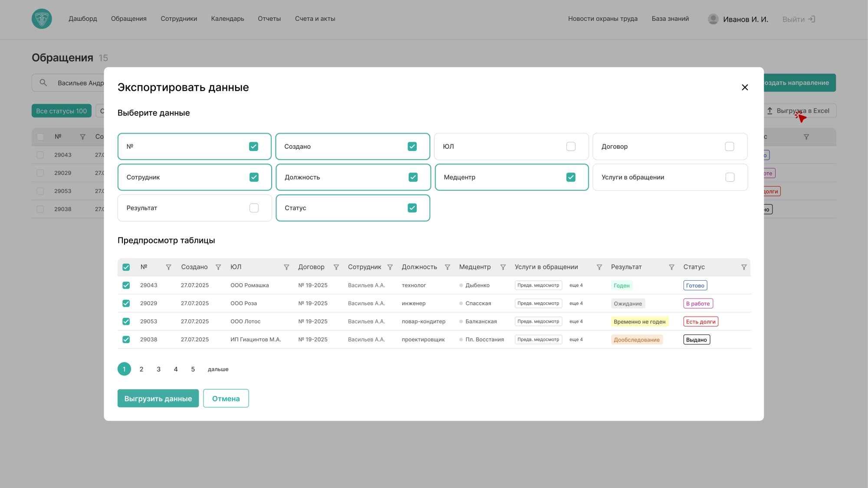Image resolution: width=868 pixels, height=488 pixels.
Task: Click the дальше pagination link
Action: coord(218,369)
